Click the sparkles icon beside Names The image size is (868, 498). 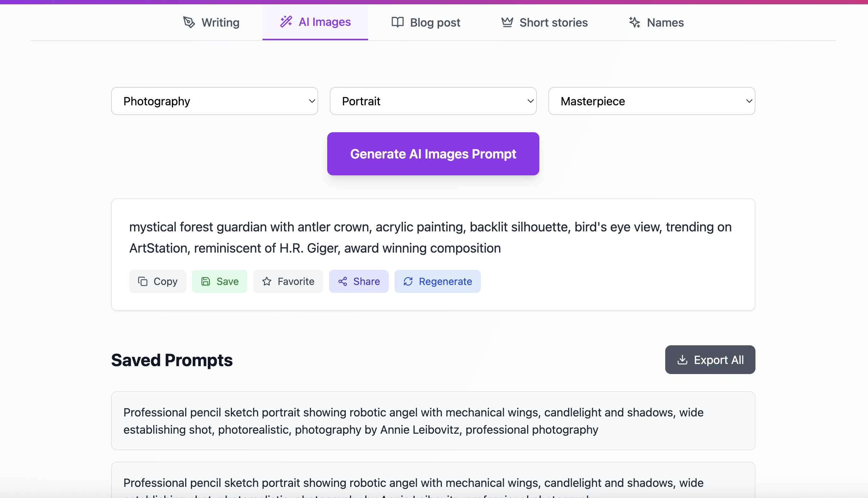[635, 22]
